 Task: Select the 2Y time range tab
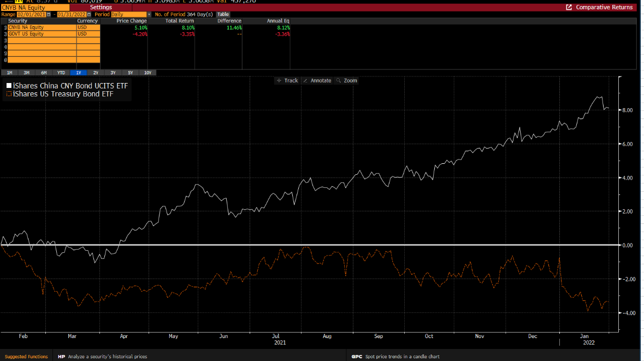(96, 73)
